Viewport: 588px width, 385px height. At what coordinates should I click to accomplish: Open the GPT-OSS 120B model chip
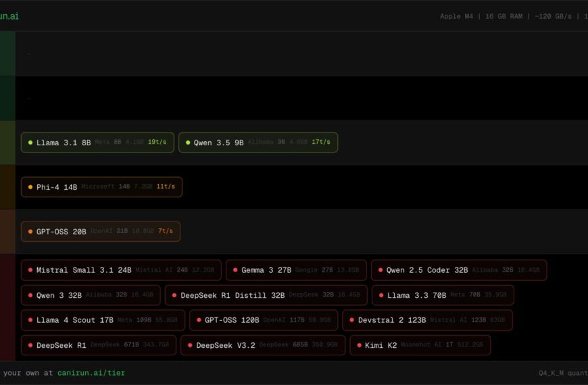[x=263, y=320]
